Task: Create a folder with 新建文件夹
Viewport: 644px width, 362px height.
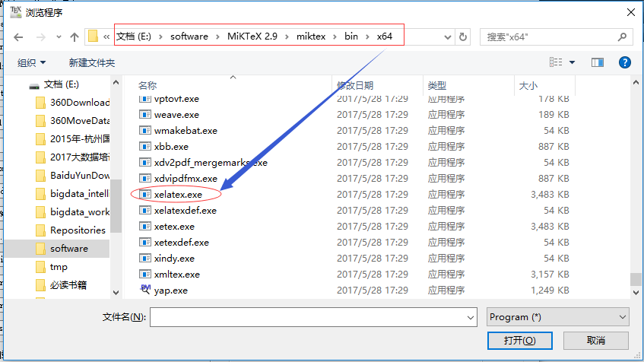Action: [x=92, y=63]
